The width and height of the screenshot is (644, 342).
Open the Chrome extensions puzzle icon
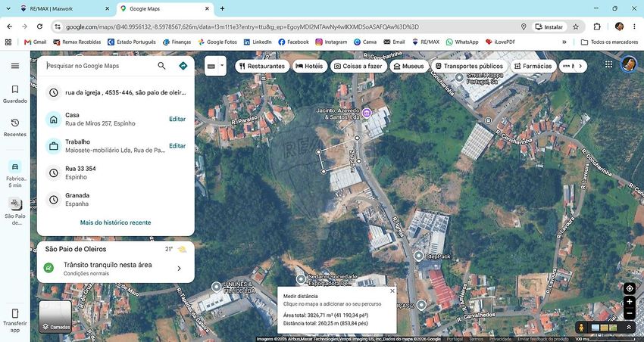[x=597, y=26]
